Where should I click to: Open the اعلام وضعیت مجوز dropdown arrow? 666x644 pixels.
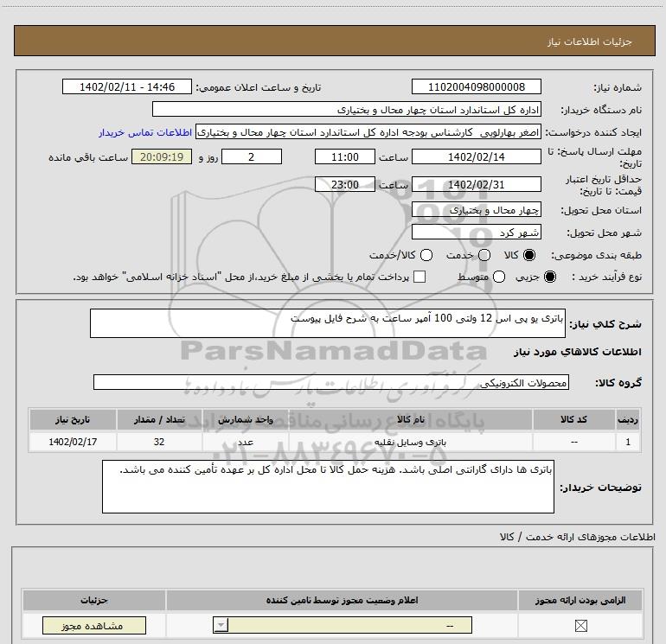221,625
